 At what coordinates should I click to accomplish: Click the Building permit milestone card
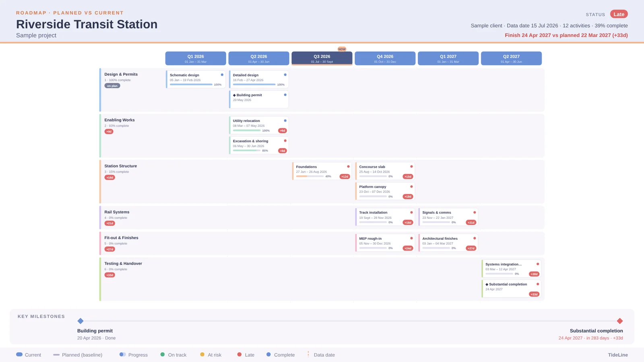coord(259,99)
